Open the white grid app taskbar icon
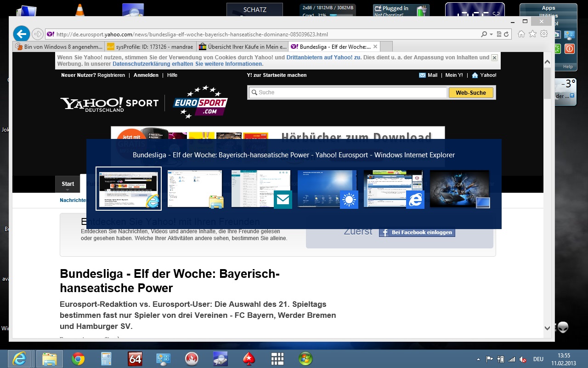Image resolution: width=588 pixels, height=368 pixels. pyautogui.click(x=277, y=359)
